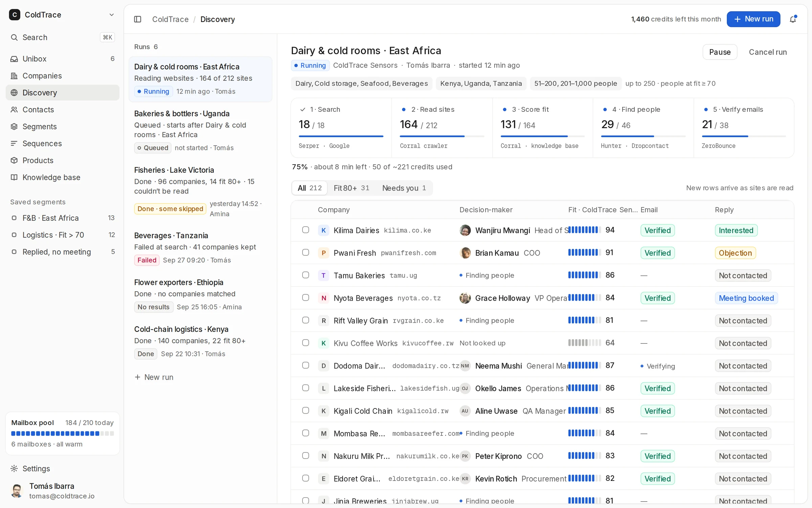Viewport: 812px width, 508px height.
Task: Open Settings in the sidebar
Action: click(62, 468)
